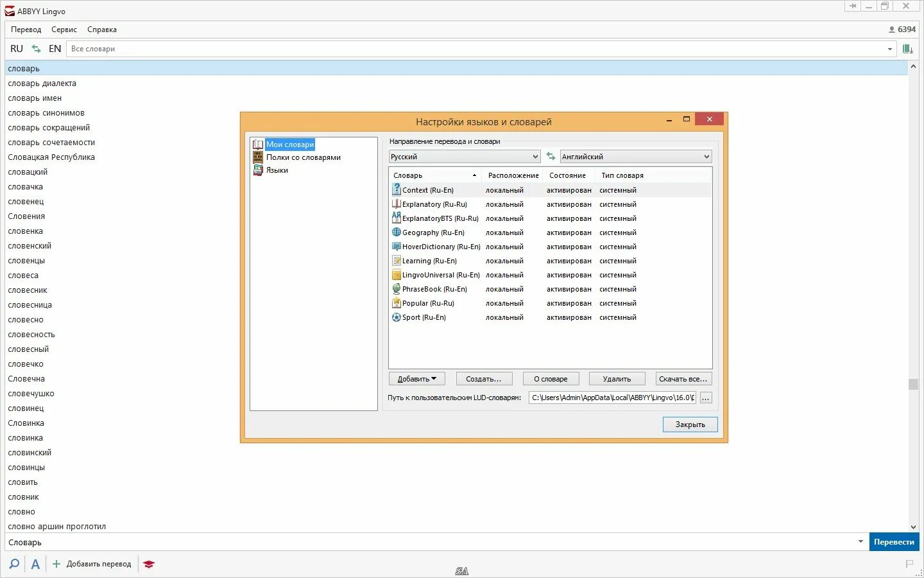Click the Создать... button

(x=484, y=379)
